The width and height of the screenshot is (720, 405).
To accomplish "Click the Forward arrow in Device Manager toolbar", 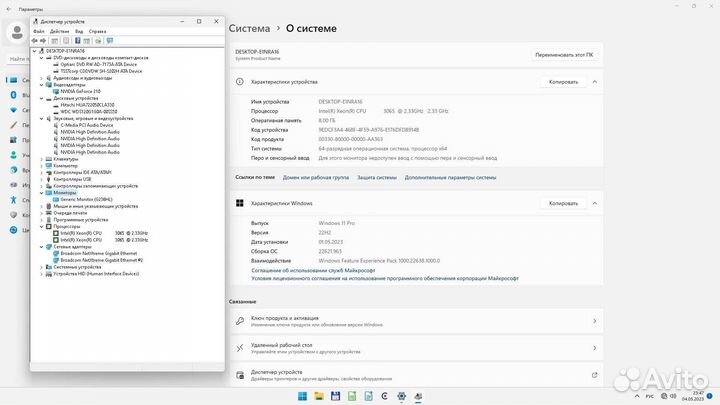I will tap(43, 41).
